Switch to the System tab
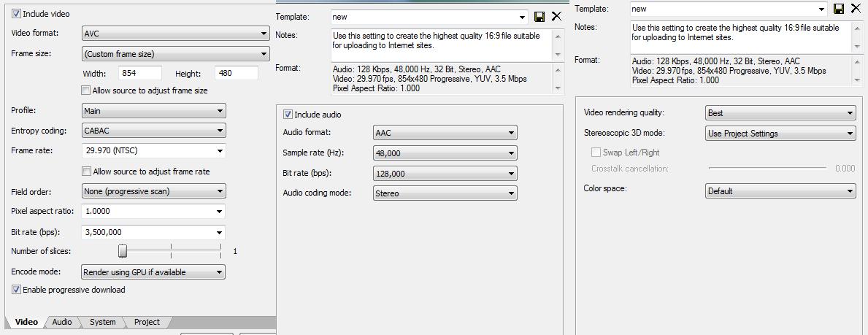This screenshot has width=868, height=335. 102,322
